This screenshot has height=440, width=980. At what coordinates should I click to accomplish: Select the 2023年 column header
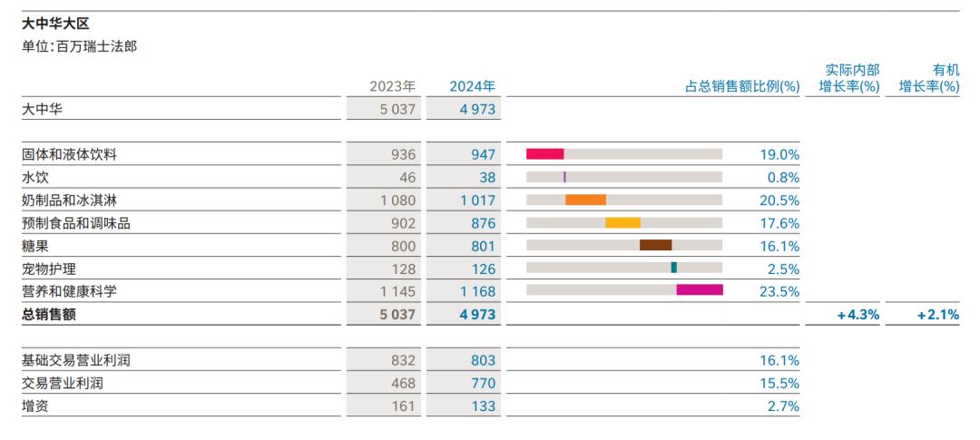pos(393,86)
